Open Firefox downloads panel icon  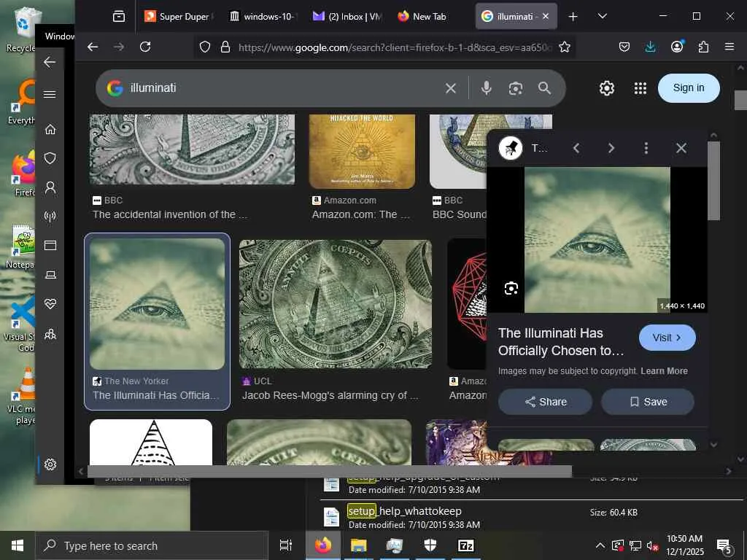(650, 47)
